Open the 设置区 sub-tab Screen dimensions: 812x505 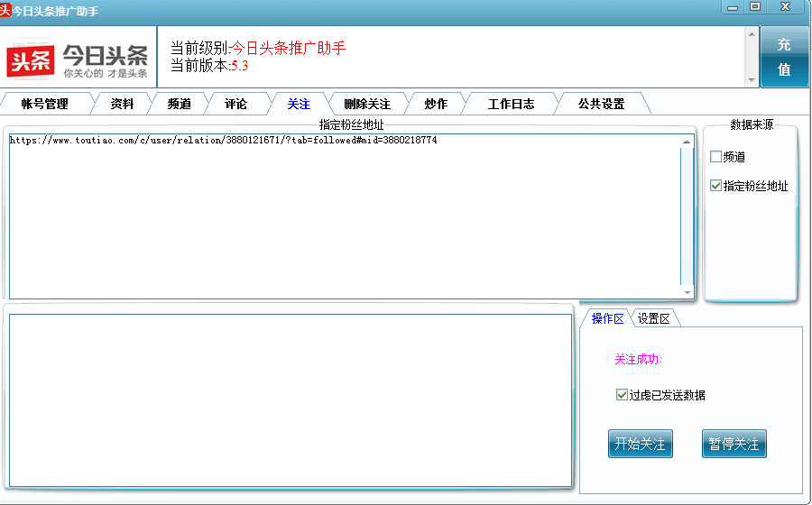(x=654, y=318)
